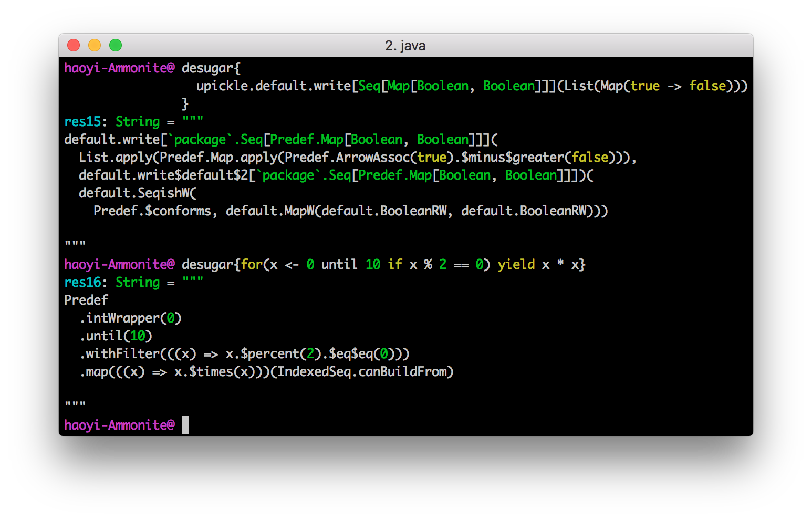Click the .until(10) line

[x=116, y=336]
